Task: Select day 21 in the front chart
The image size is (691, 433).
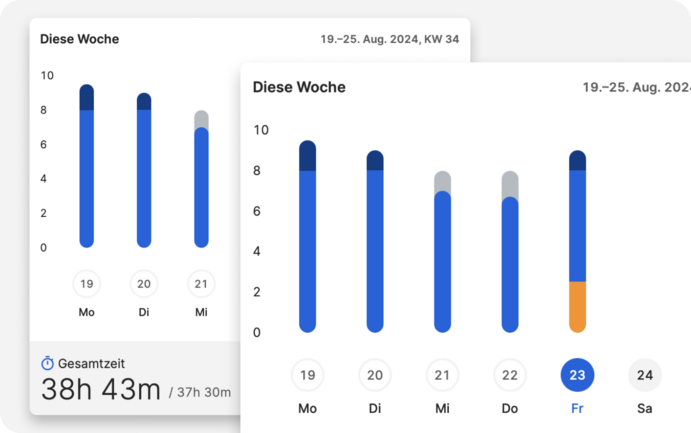Action: pos(442,376)
